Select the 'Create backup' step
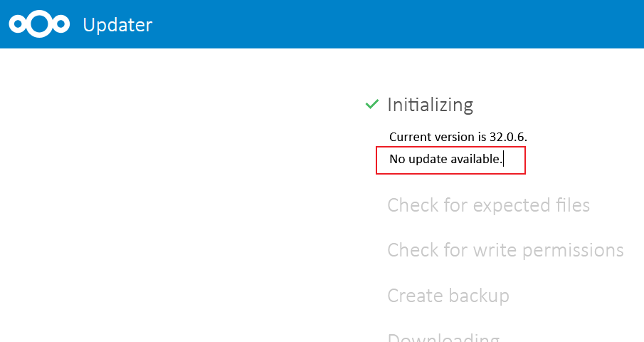Screen dimensions: 644x342 click(448, 295)
